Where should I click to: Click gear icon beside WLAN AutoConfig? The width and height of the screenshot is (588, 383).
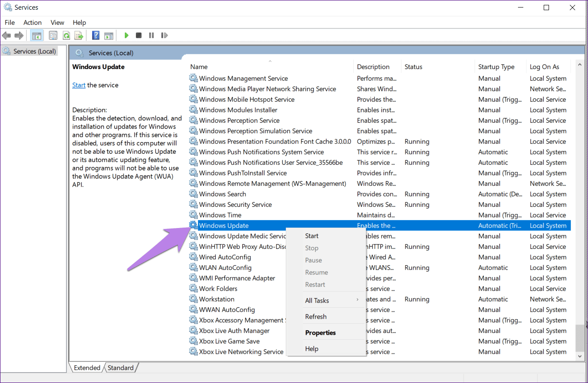tap(193, 267)
